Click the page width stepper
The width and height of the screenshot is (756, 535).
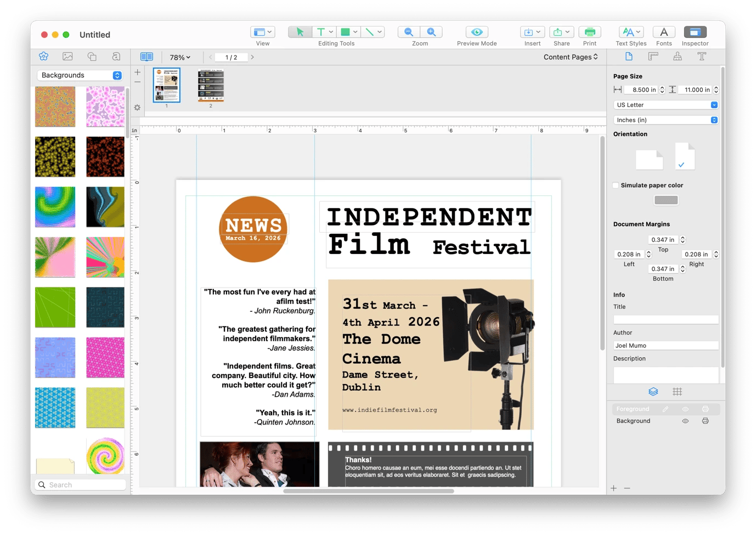click(662, 89)
